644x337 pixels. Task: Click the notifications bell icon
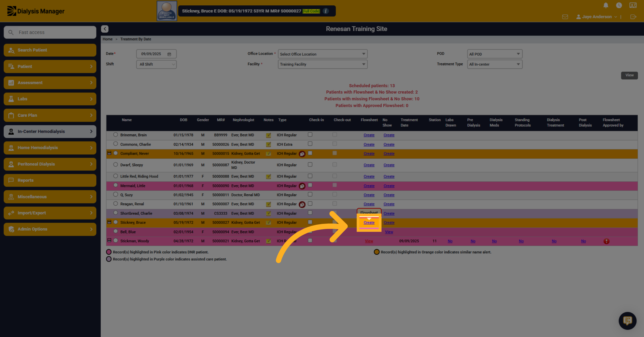click(x=606, y=5)
